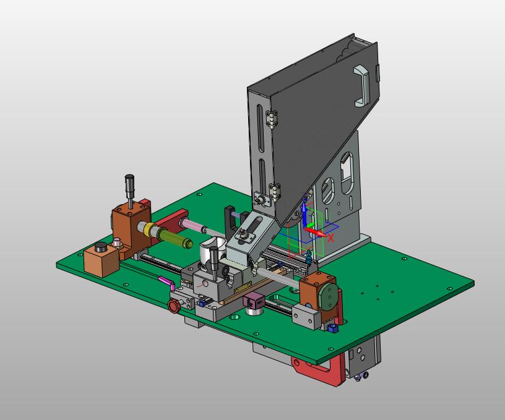Click the red X axis label
The width and height of the screenshot is (505, 420).
pyautogui.click(x=330, y=238)
